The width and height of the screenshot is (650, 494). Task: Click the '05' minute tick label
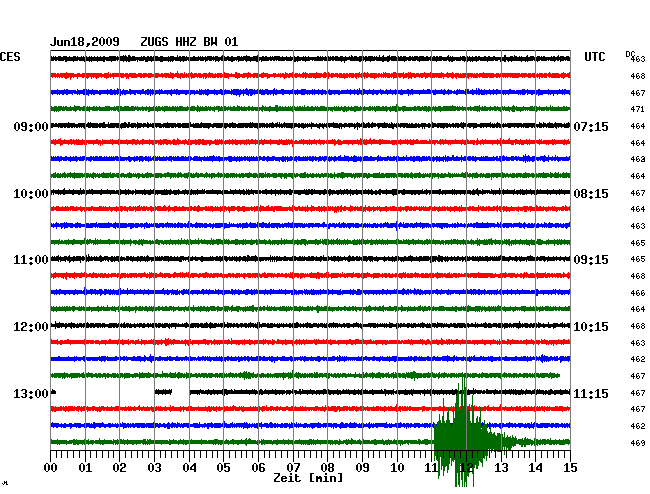(223, 467)
